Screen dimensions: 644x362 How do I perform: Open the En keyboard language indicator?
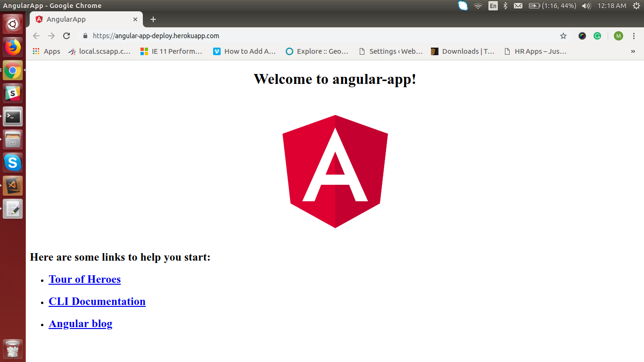pyautogui.click(x=493, y=6)
